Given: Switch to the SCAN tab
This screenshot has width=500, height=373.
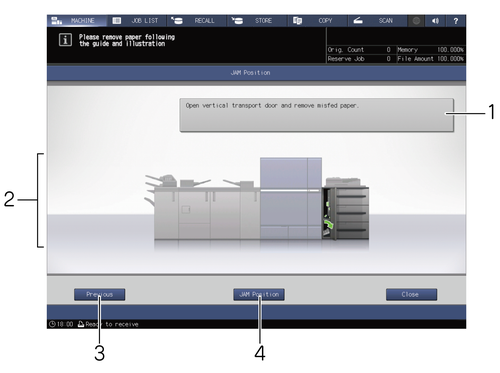Looking at the screenshot, I should pos(378,21).
